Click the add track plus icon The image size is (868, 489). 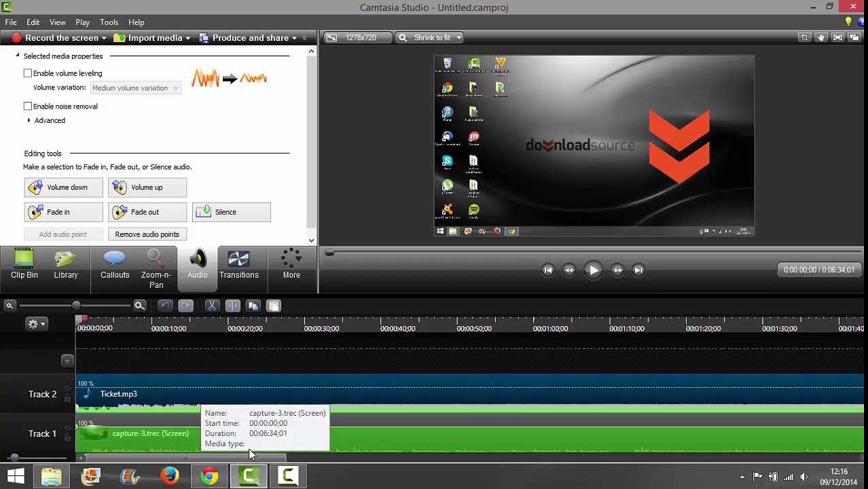pyautogui.click(x=67, y=361)
